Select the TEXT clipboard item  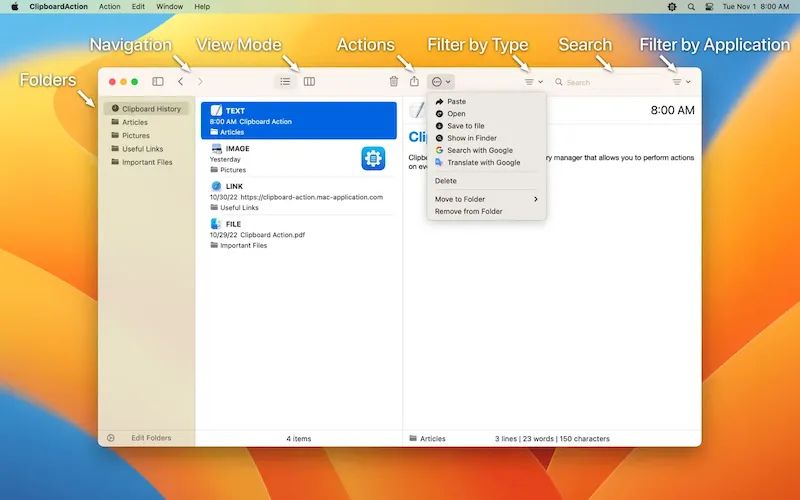point(298,120)
